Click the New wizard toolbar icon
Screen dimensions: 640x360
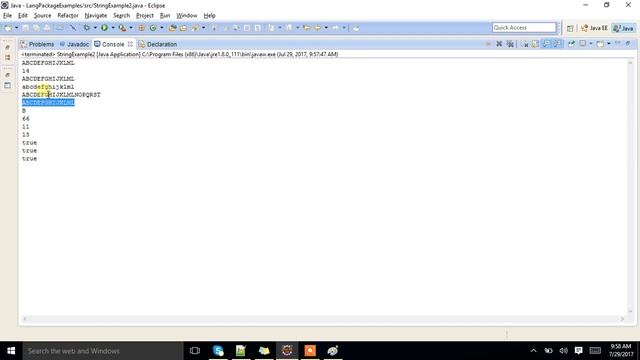(8, 28)
